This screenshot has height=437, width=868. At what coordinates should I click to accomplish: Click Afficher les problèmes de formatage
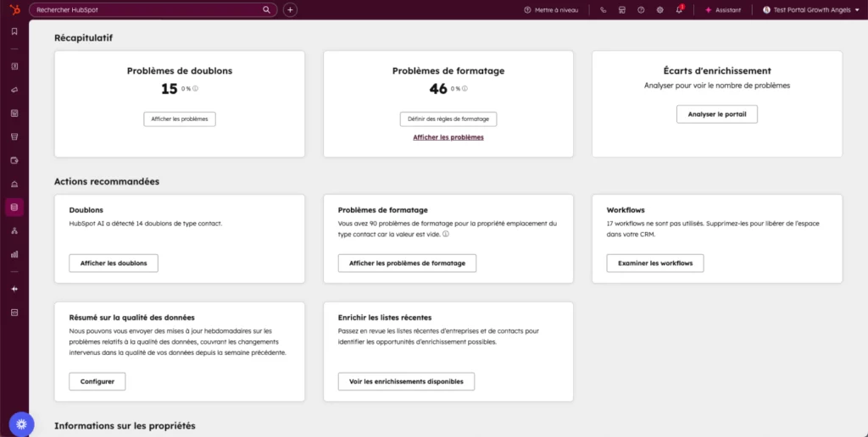[x=407, y=263]
